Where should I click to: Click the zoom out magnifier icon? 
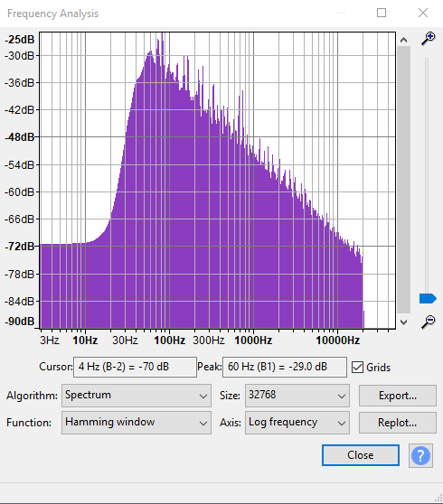coord(429,322)
